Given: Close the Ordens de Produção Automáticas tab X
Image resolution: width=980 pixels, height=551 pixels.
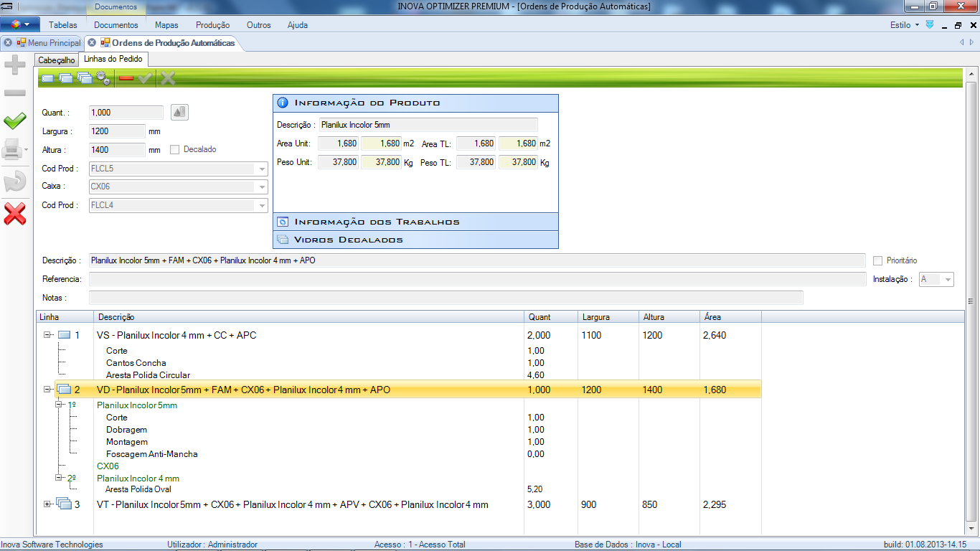Looking at the screenshot, I should pos(91,43).
